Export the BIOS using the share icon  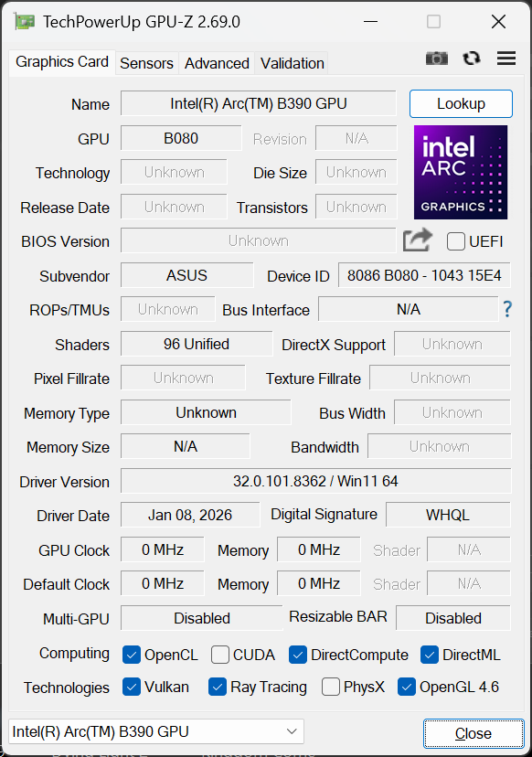coord(417,240)
